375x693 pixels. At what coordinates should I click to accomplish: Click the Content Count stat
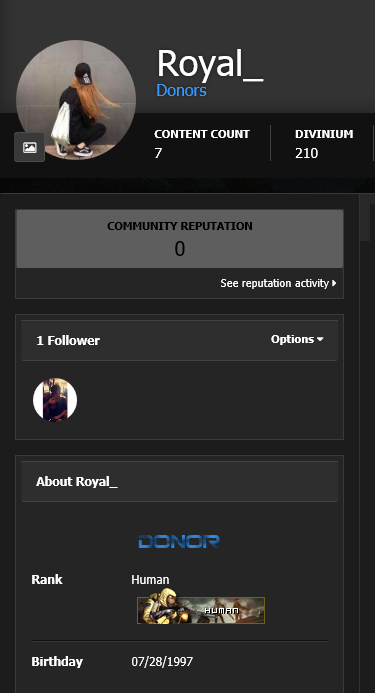[202, 144]
